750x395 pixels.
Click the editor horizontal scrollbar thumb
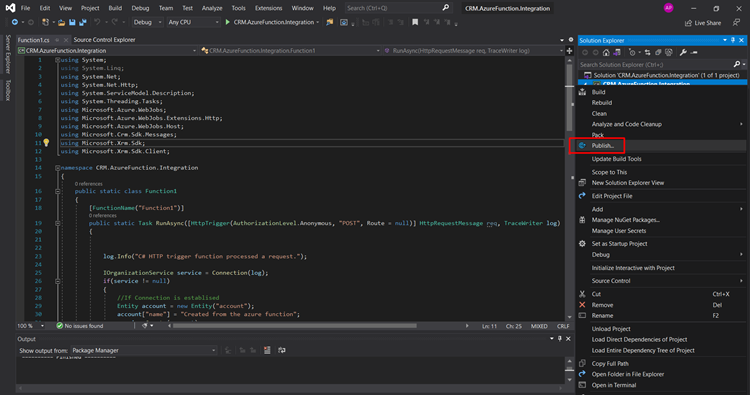pyautogui.click(x=294, y=326)
